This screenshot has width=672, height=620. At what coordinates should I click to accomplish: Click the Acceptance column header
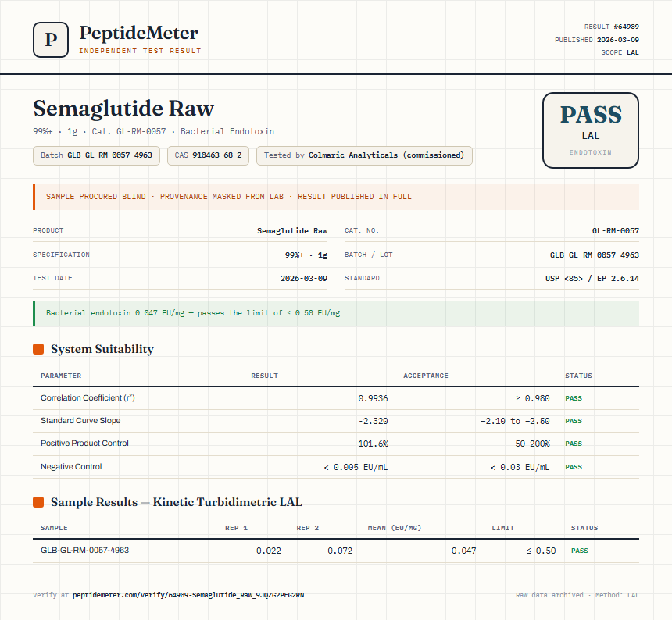(x=426, y=376)
